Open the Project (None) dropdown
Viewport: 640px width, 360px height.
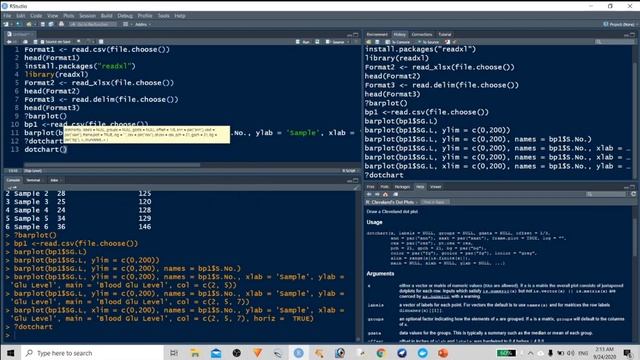[x=619, y=24]
